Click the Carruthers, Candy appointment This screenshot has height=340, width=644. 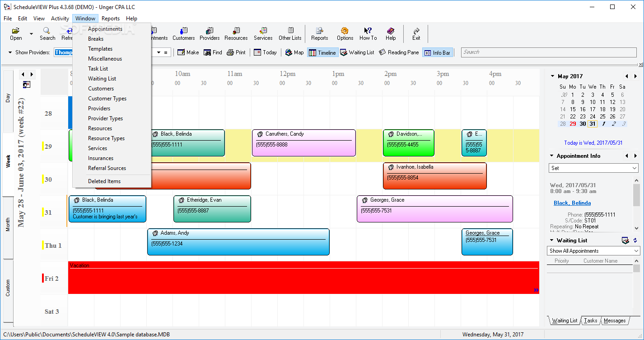pos(304,143)
